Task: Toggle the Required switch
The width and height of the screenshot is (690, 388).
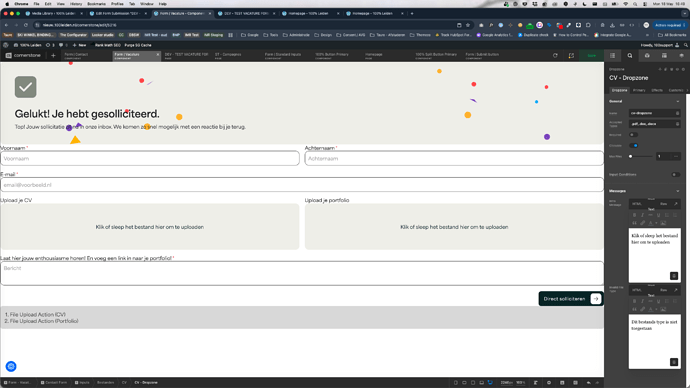Action: tap(633, 135)
